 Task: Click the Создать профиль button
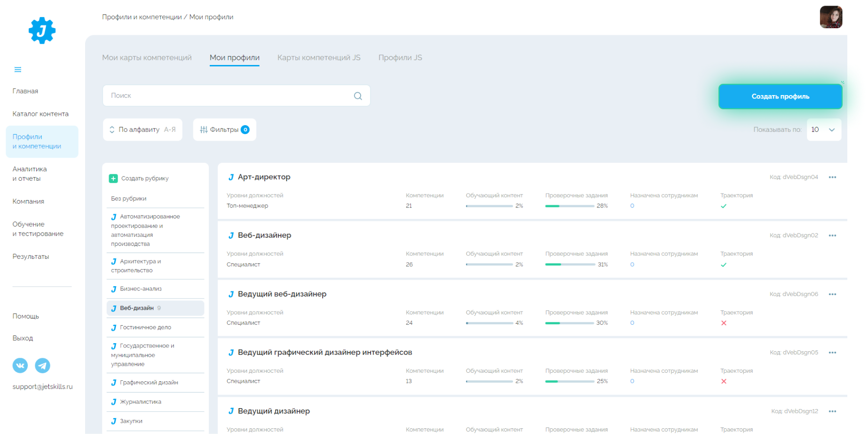point(780,96)
